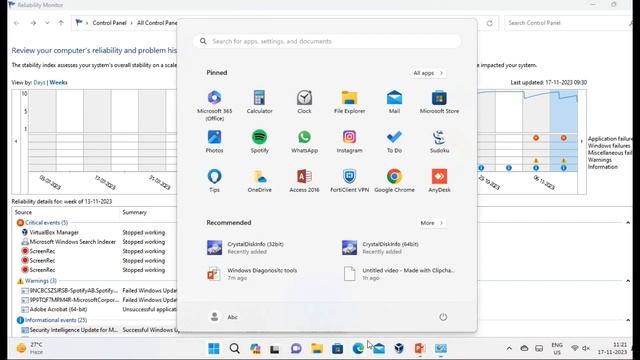
Task: Show More recommended items
Action: click(431, 223)
